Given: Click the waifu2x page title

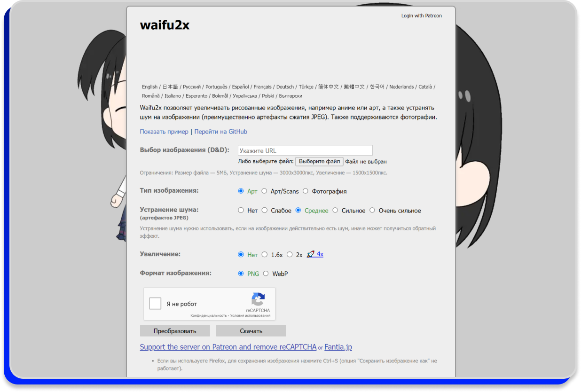Looking at the screenshot, I should (165, 25).
